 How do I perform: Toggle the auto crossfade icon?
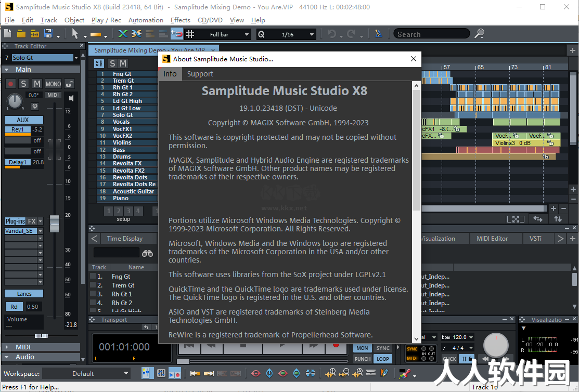coord(123,34)
